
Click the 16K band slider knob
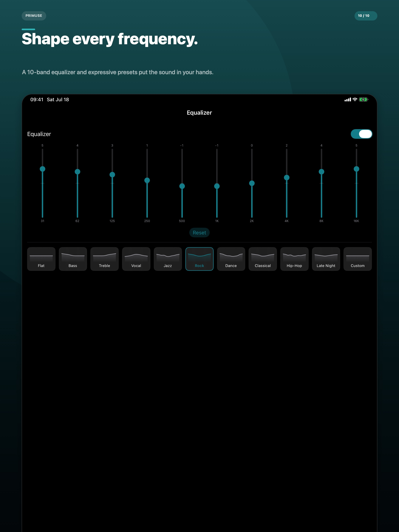coord(356,169)
